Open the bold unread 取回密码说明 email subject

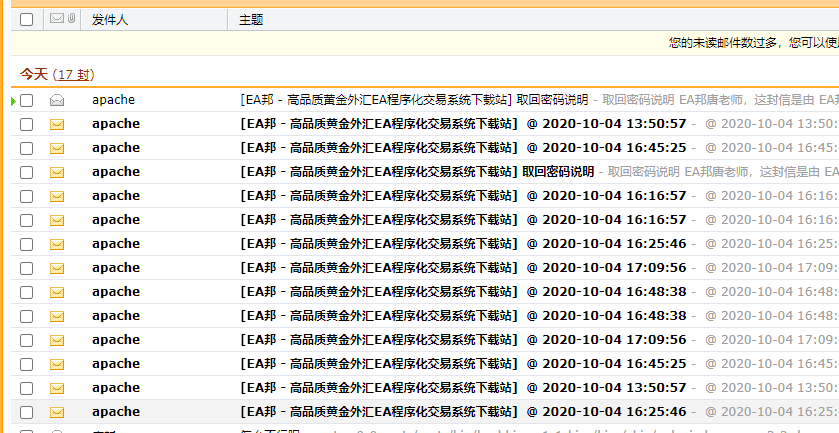click(417, 172)
